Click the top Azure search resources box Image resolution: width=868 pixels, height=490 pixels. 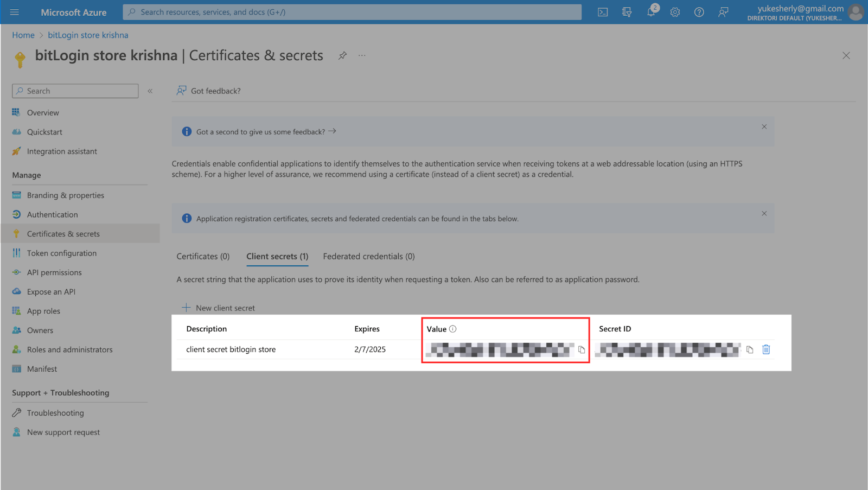pyautogui.click(x=352, y=12)
